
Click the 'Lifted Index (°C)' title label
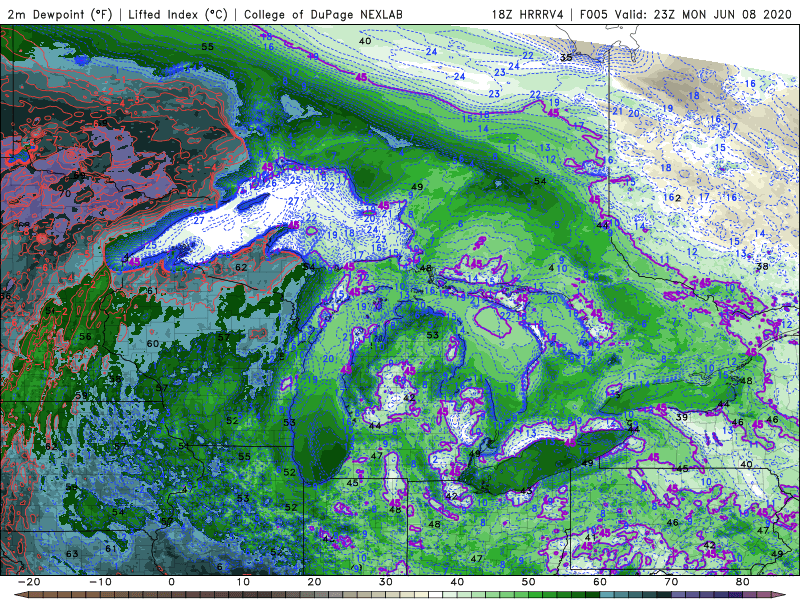178,14
